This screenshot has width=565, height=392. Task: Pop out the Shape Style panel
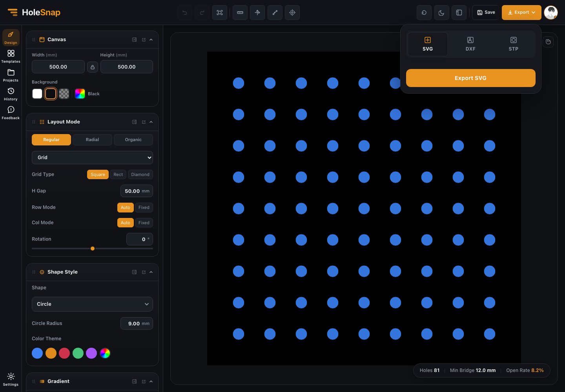pyautogui.click(x=144, y=272)
